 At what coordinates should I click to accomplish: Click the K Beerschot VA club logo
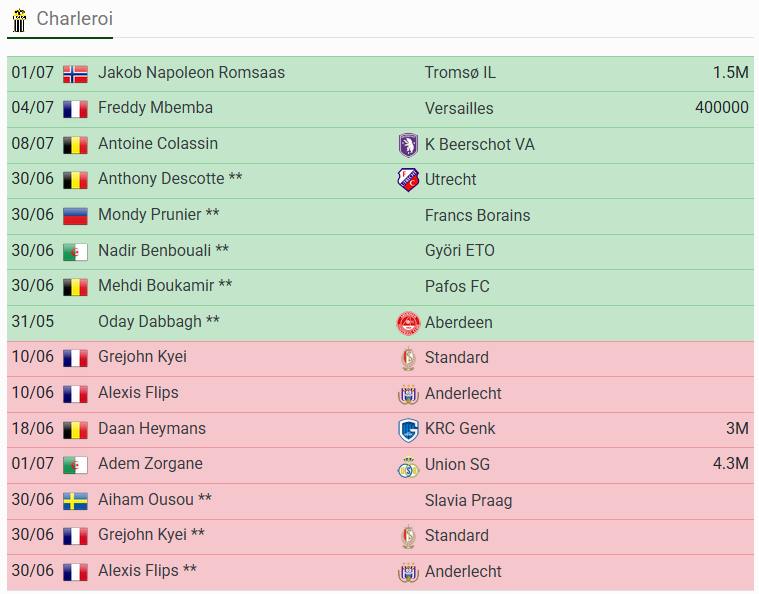tap(408, 145)
